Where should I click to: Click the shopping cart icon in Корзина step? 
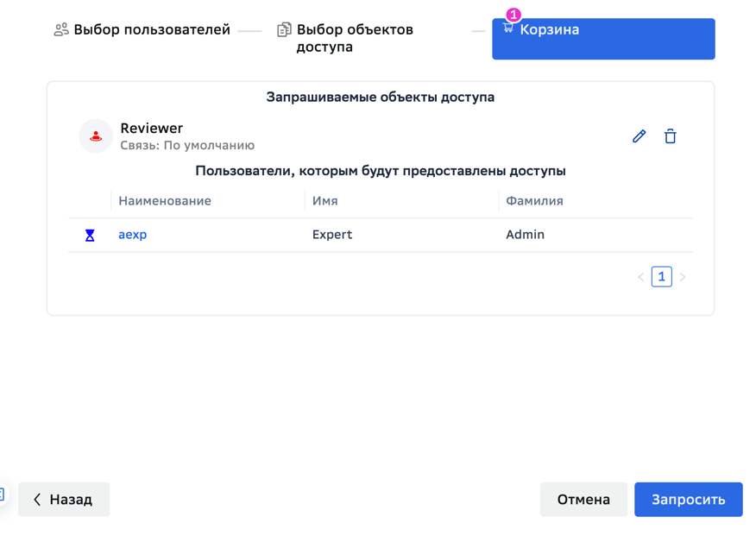[507, 28]
